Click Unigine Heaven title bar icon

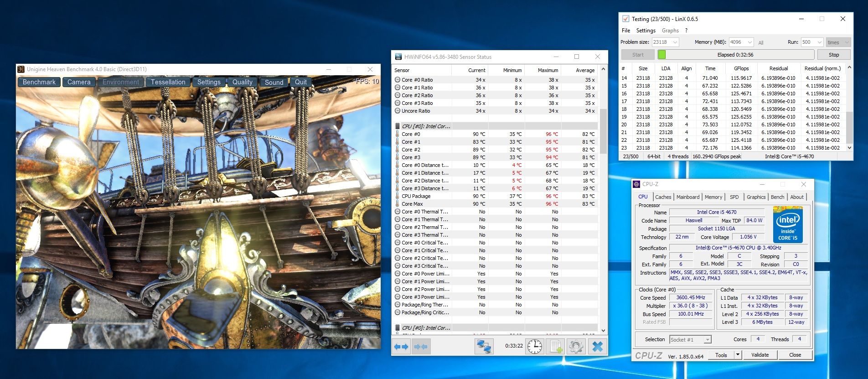pos(21,69)
